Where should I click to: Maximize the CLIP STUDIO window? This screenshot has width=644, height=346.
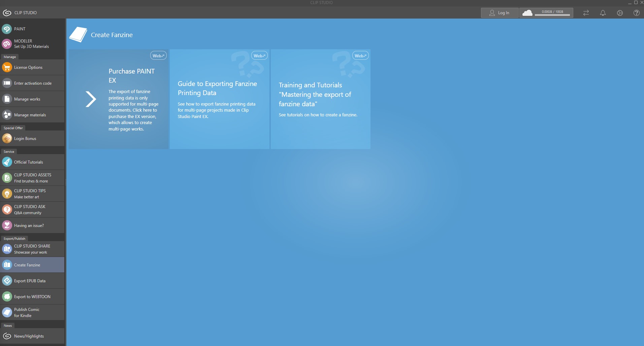click(636, 2)
